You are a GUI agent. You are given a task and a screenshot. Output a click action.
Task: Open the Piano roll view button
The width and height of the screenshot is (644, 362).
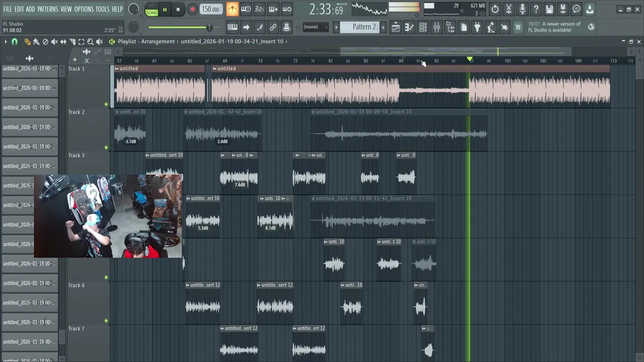coord(410,27)
